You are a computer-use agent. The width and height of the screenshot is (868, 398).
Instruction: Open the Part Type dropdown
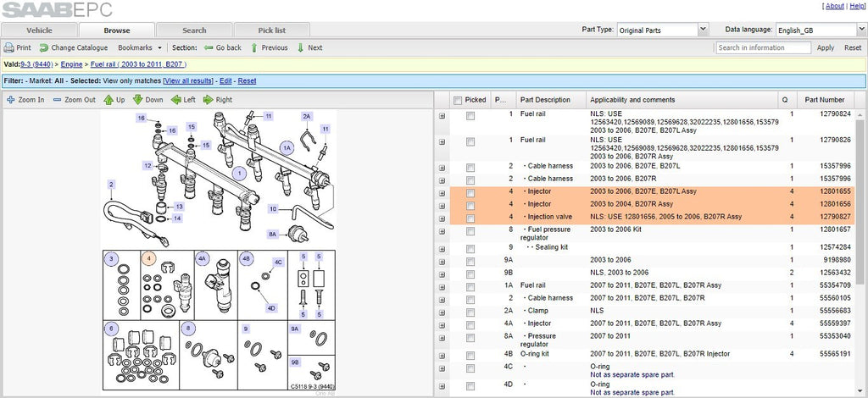[663, 30]
